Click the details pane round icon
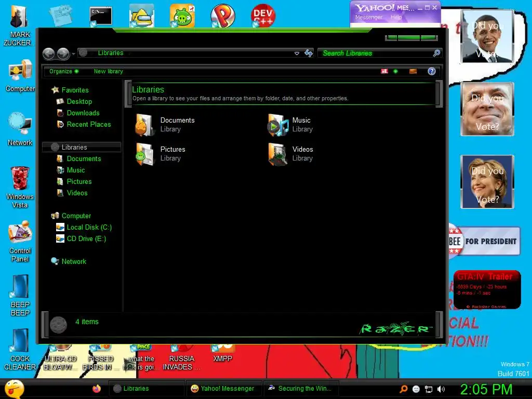This screenshot has width=532, height=399. pyautogui.click(x=58, y=325)
